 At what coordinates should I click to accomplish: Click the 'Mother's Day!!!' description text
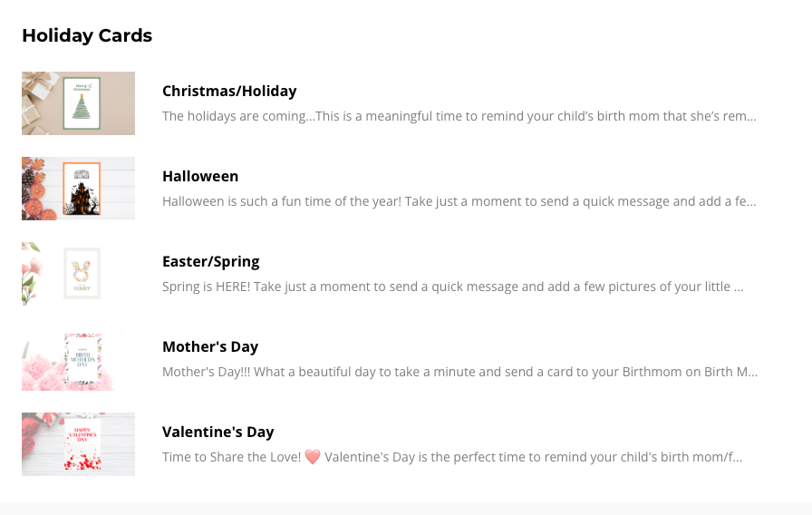tap(459, 372)
